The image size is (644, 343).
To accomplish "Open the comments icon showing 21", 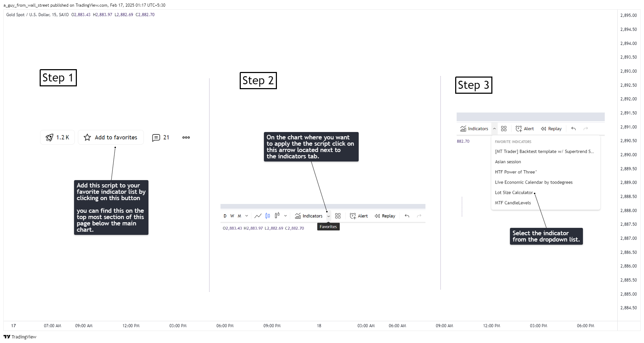I will (x=160, y=138).
